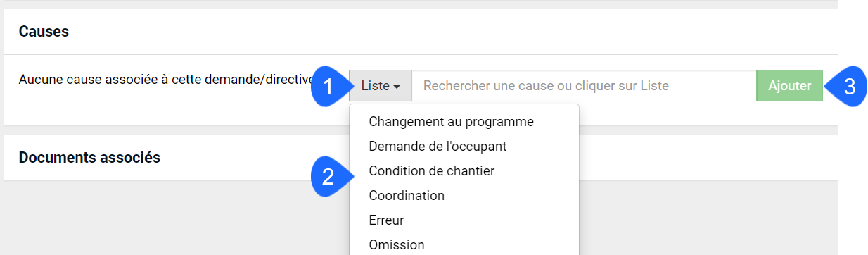The height and width of the screenshot is (255, 868).
Task: Click the caret arrow beside Liste
Action: tap(397, 87)
